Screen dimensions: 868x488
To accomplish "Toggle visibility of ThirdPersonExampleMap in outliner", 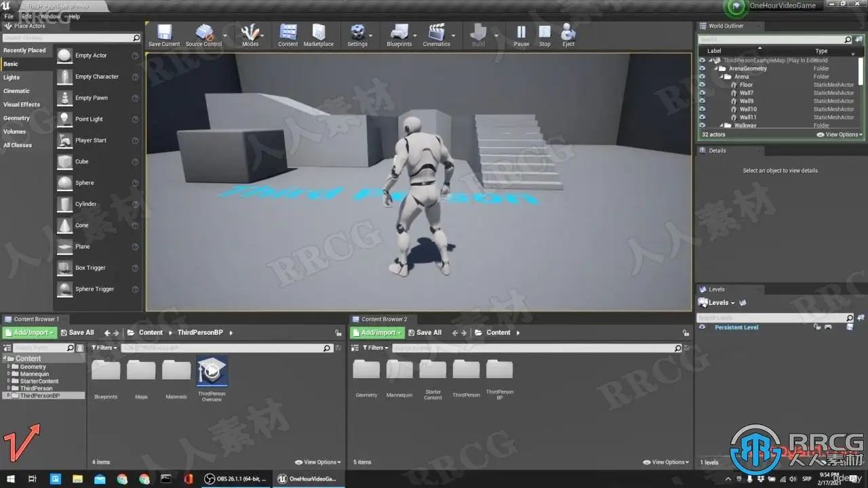I will [x=703, y=60].
